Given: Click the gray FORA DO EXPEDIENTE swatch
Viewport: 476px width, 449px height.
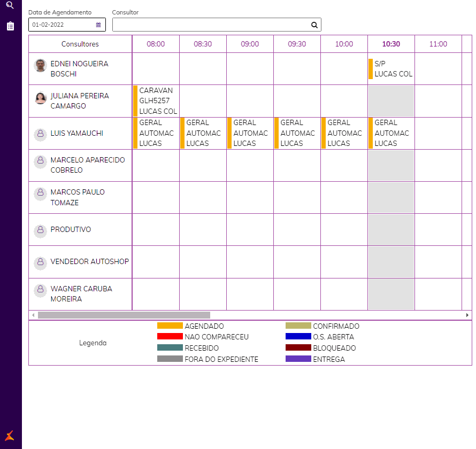Looking at the screenshot, I should tap(170, 359).
